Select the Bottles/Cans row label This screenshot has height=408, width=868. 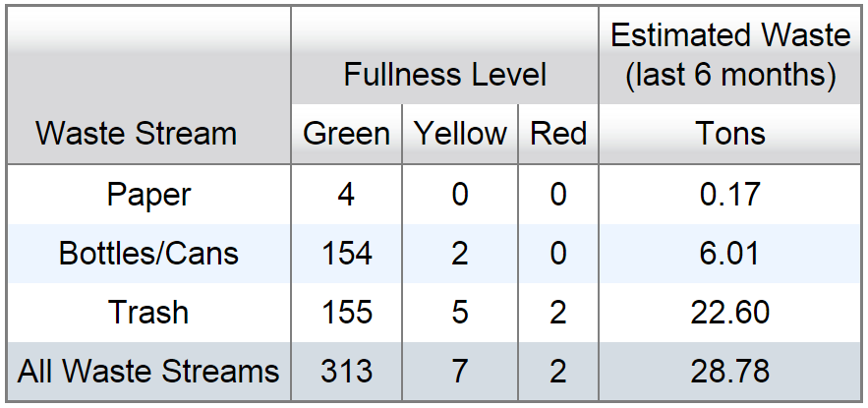click(x=148, y=253)
